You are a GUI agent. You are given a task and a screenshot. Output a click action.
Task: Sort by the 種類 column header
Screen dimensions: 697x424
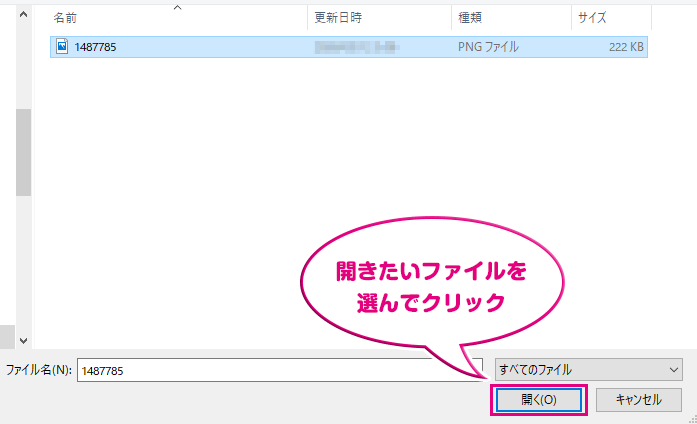click(x=470, y=18)
